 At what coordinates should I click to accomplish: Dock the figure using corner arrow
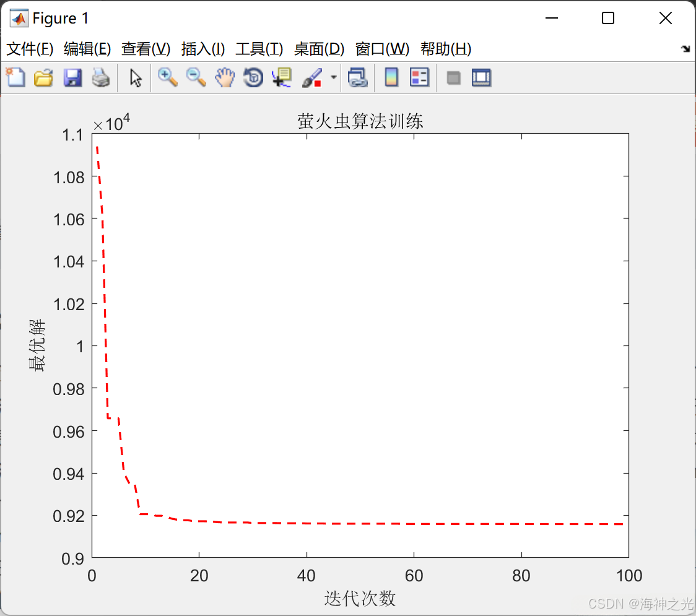(x=685, y=49)
